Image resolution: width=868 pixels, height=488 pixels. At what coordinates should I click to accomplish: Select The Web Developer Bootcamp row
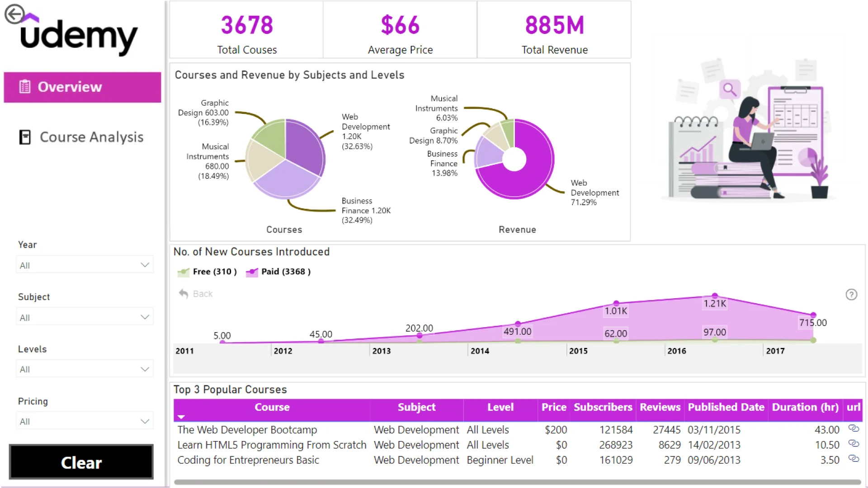(x=518, y=430)
